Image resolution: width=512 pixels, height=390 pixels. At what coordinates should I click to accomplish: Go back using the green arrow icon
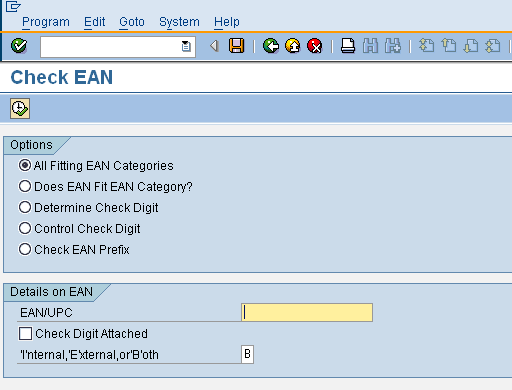271,46
